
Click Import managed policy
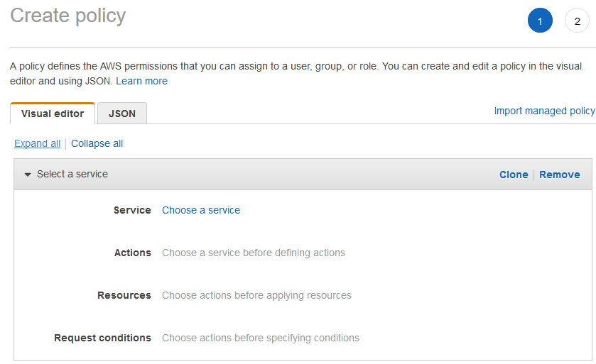544,111
